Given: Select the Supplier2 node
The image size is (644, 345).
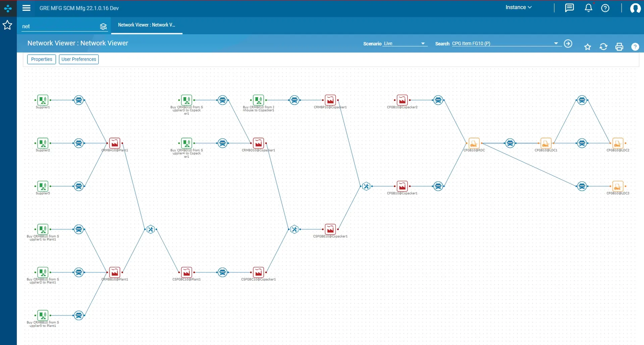Looking at the screenshot, I should click(43, 143).
